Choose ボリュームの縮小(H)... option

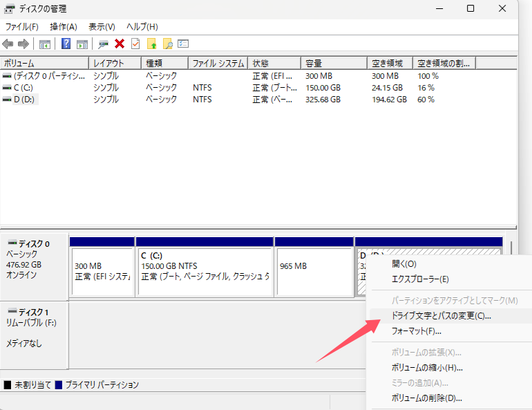[427, 368]
